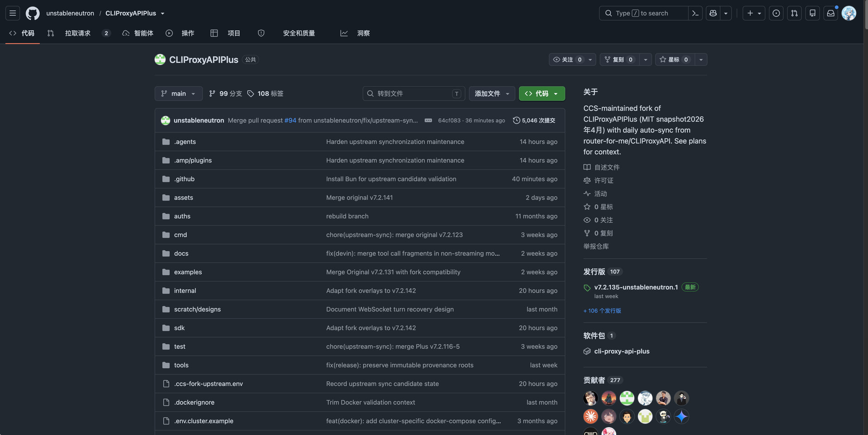
Task: Open the issues icon in the header
Action: pos(776,13)
